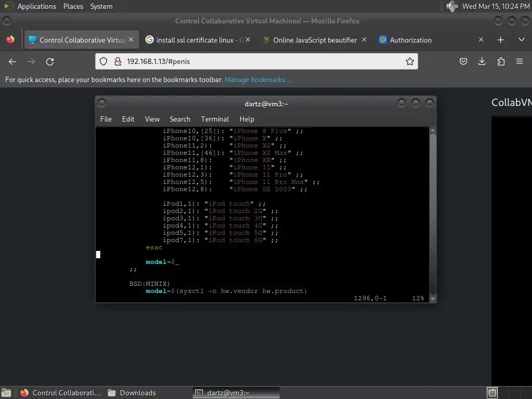
Task: Go back with the browser back arrow
Action: [x=12, y=61]
